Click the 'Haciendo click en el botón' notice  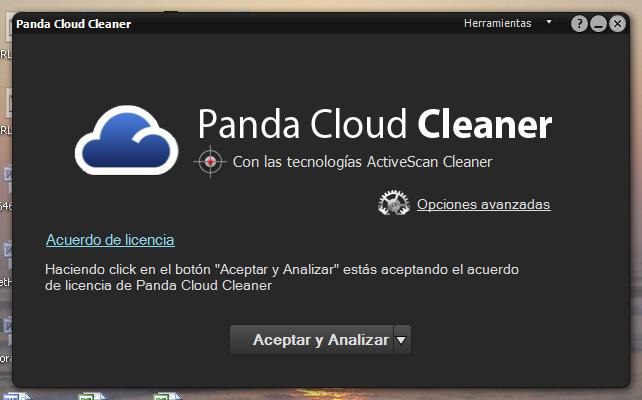click(x=282, y=277)
